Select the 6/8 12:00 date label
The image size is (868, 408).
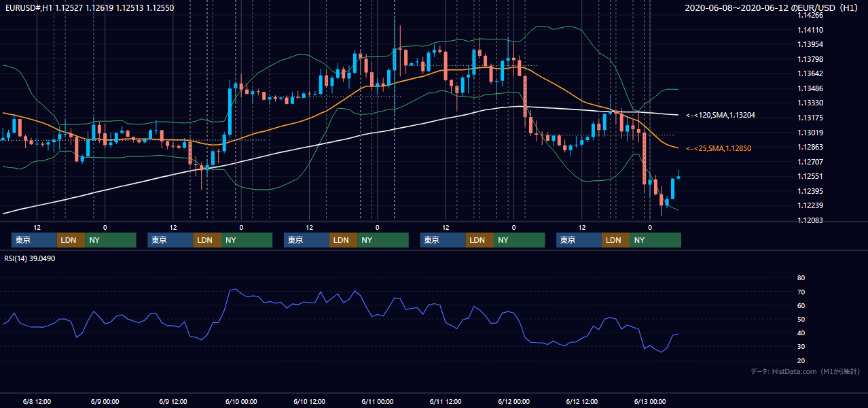(x=37, y=401)
